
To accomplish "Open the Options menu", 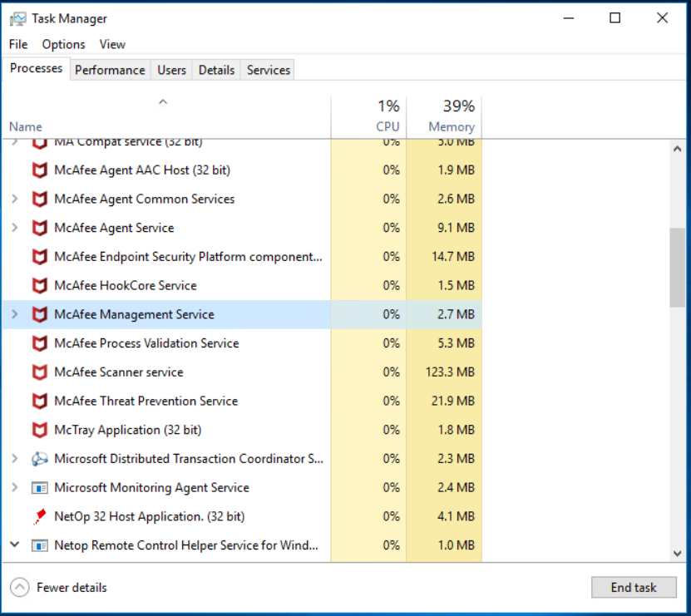I will pyautogui.click(x=63, y=45).
